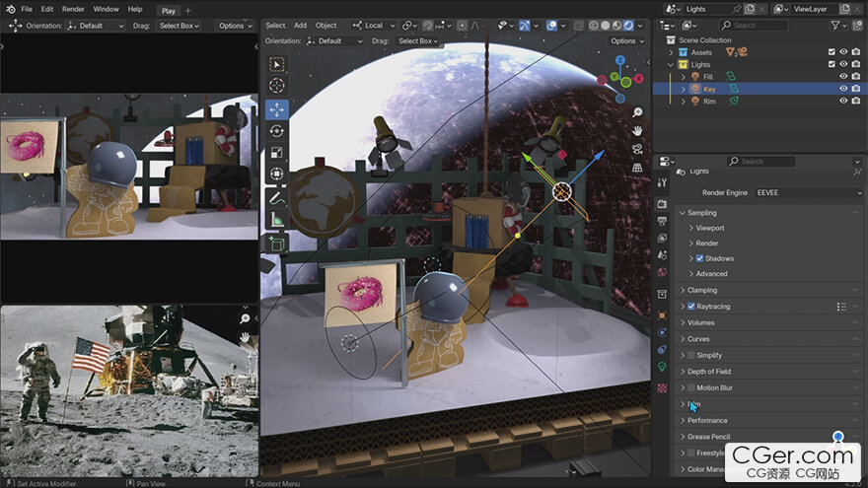Click the outliner search field
Viewport: 868px width, 488px height.
tap(754, 26)
